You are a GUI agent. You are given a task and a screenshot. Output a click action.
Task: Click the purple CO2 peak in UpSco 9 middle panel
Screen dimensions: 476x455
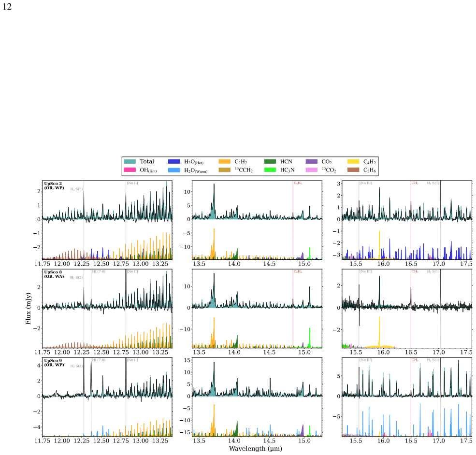click(303, 431)
